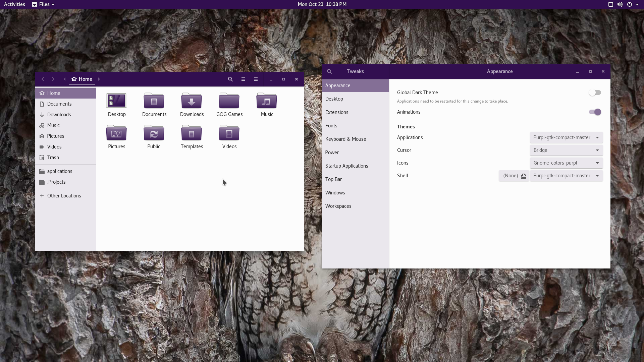Image resolution: width=644 pixels, height=362 pixels.
Task: Open the Templates folder
Action: [x=192, y=133]
